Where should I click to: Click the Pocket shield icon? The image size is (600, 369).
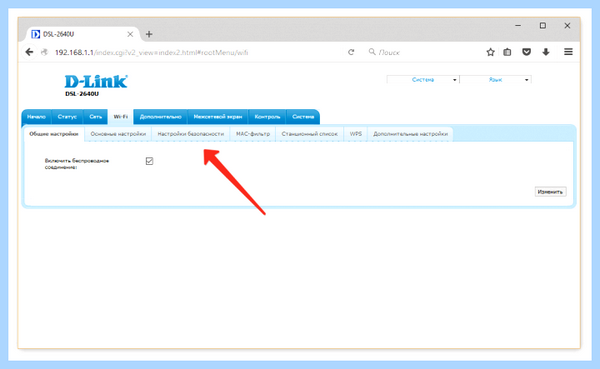point(527,52)
